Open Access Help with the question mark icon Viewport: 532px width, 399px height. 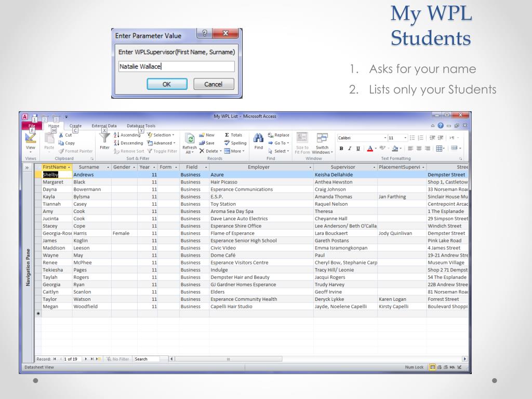441,126
